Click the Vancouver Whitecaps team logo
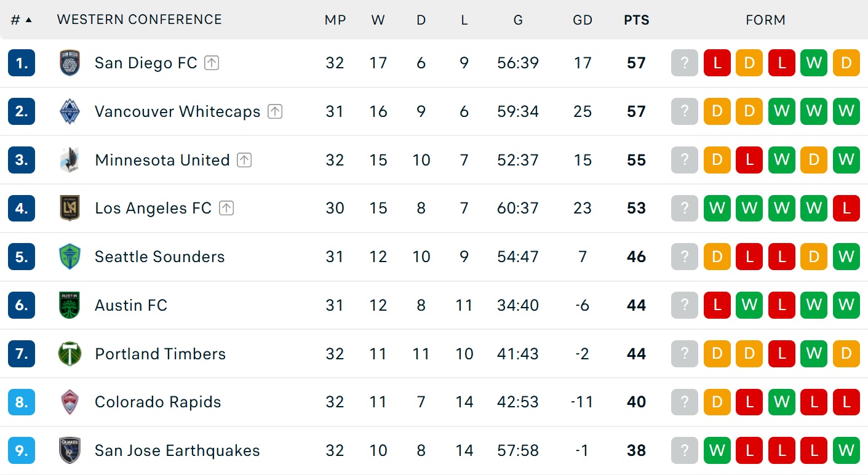Image resolution: width=868 pixels, height=475 pixels. tap(70, 111)
